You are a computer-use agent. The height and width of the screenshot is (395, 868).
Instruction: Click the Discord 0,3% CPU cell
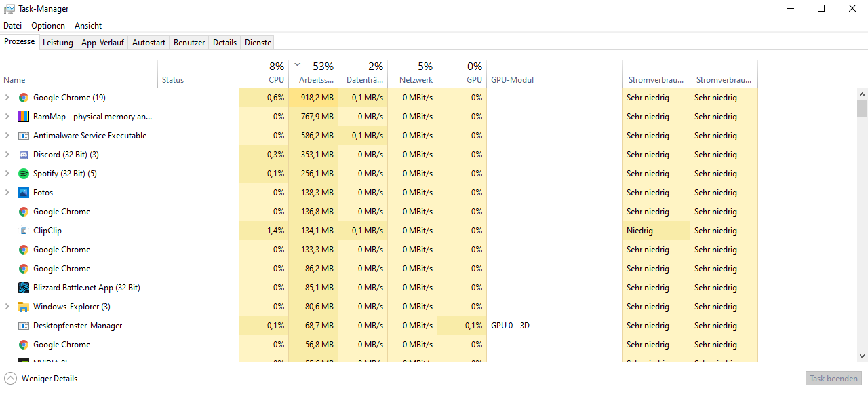pos(264,155)
